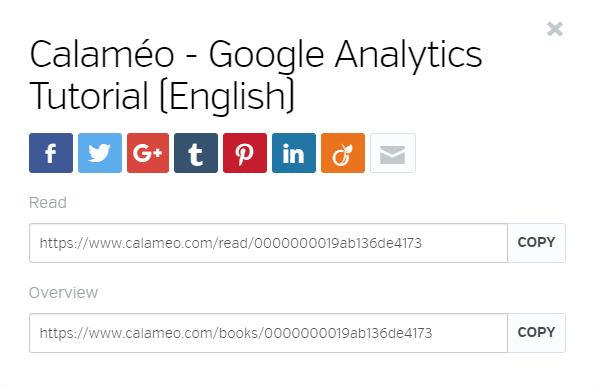Share on LinkedIn via the in icon
596x388 pixels.
(x=294, y=153)
